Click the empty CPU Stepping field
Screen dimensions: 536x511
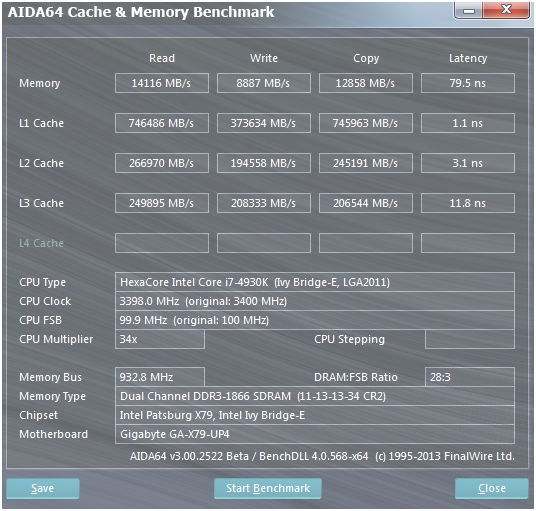pos(470,339)
